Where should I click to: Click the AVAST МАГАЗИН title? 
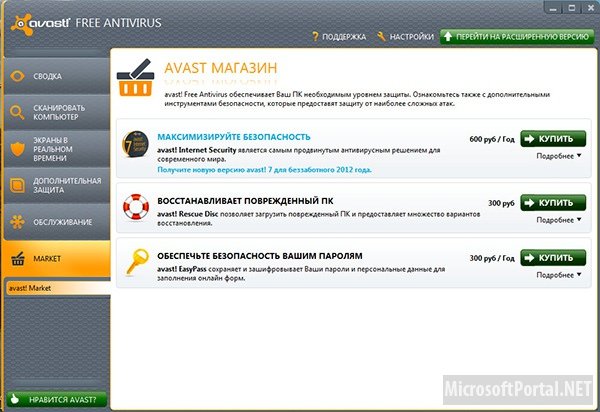[221, 68]
